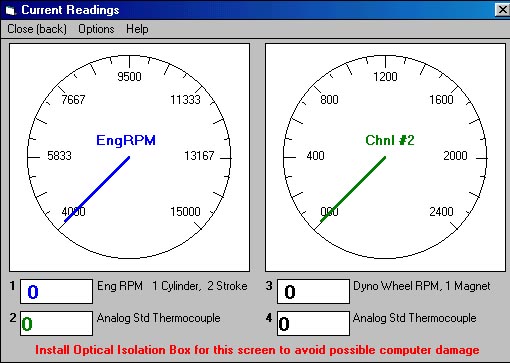Click the Eng RPM 1 Cylinder label
This screenshot has height=363, width=510.
pos(172,286)
